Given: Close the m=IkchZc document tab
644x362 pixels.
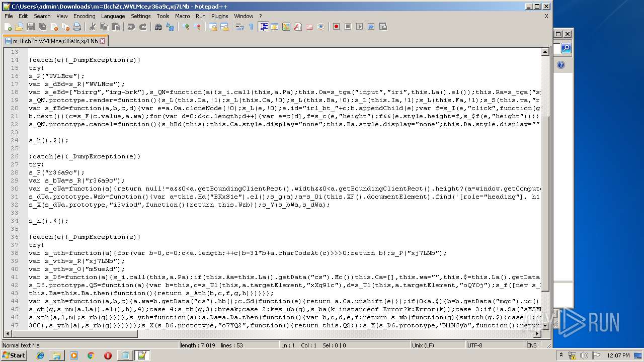Looking at the screenshot, I should coord(103,41).
